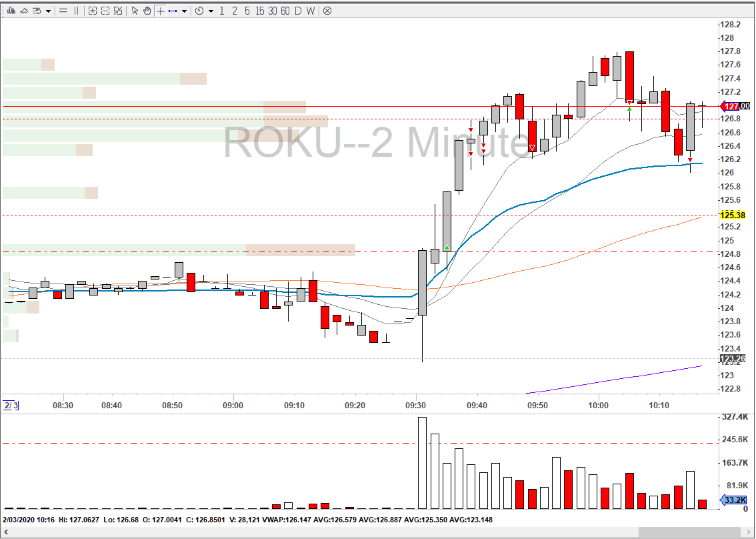Click the line study indicator icon
756x539 pixels.
[x=24, y=11]
